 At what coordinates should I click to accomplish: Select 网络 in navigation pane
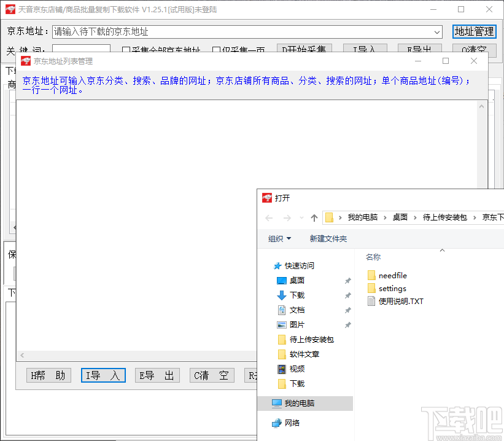point(285,423)
